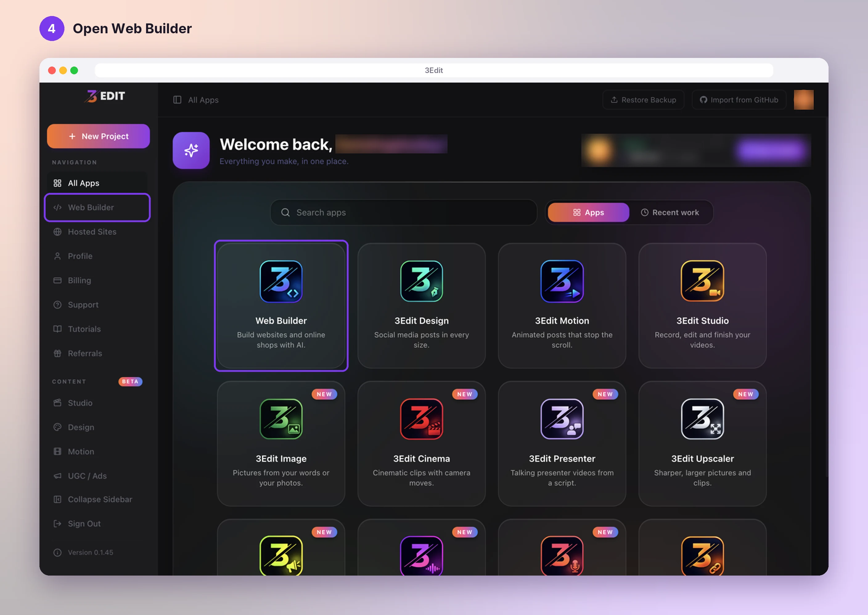868x615 pixels.
Task: Focus the Search apps field
Action: click(403, 213)
